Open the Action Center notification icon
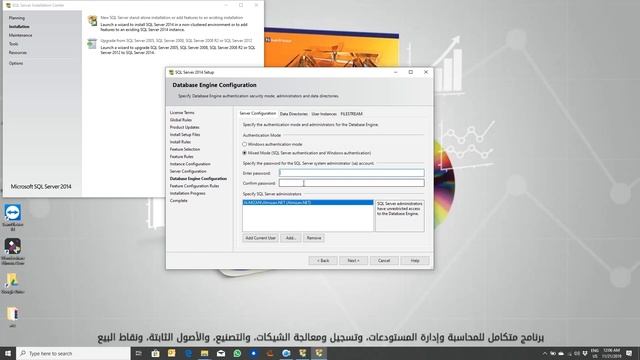Screen dimensions: 640x360 point(629,353)
